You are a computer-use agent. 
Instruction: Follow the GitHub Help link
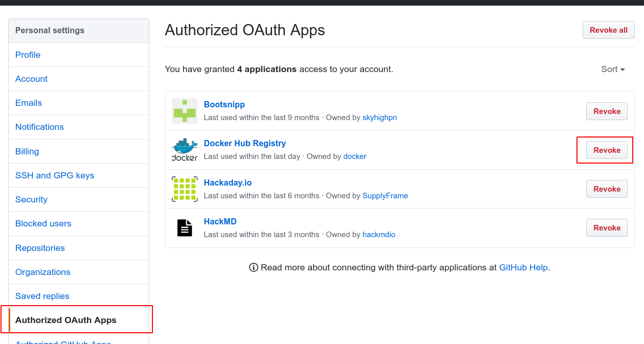523,267
